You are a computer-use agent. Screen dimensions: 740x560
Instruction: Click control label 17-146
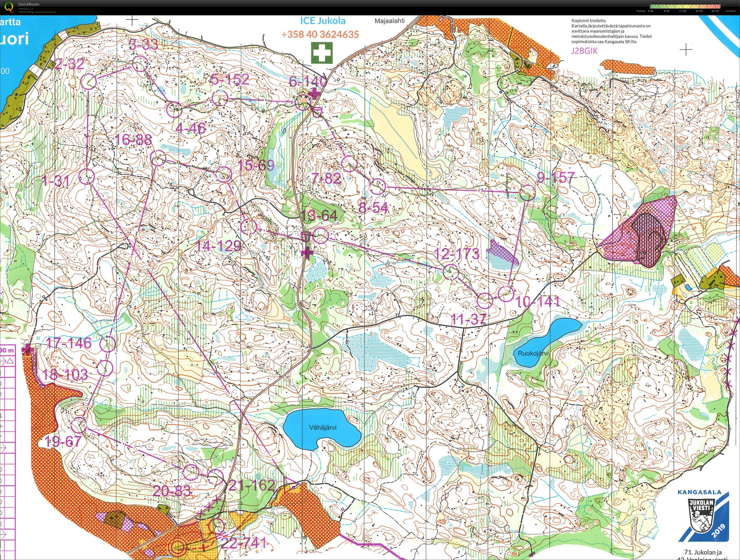pyautogui.click(x=69, y=343)
